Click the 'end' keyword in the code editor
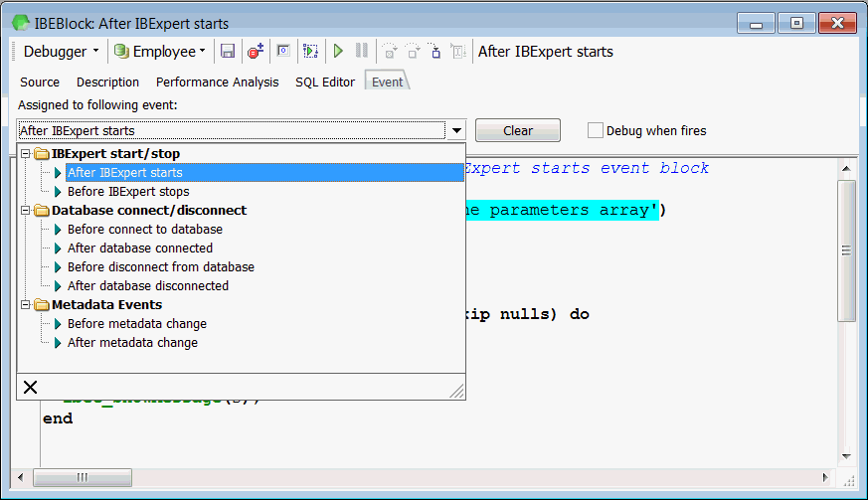The height and width of the screenshot is (500, 868). tap(58, 418)
